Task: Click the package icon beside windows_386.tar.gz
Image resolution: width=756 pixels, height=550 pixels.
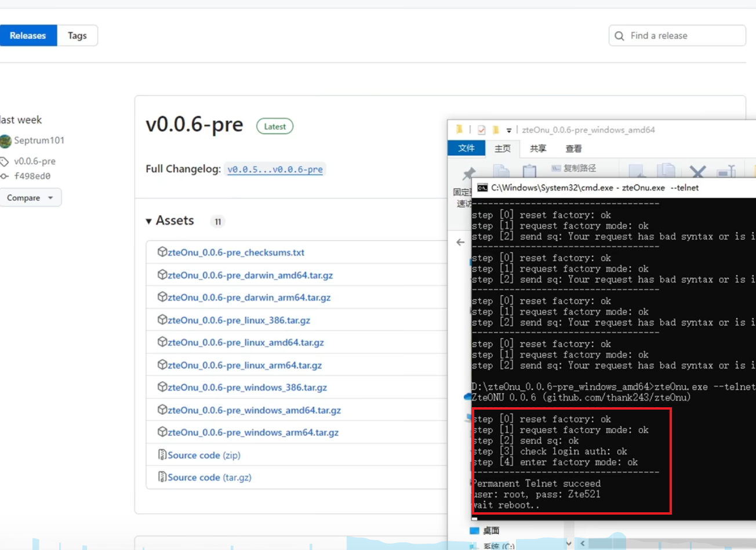Action: click(x=162, y=386)
